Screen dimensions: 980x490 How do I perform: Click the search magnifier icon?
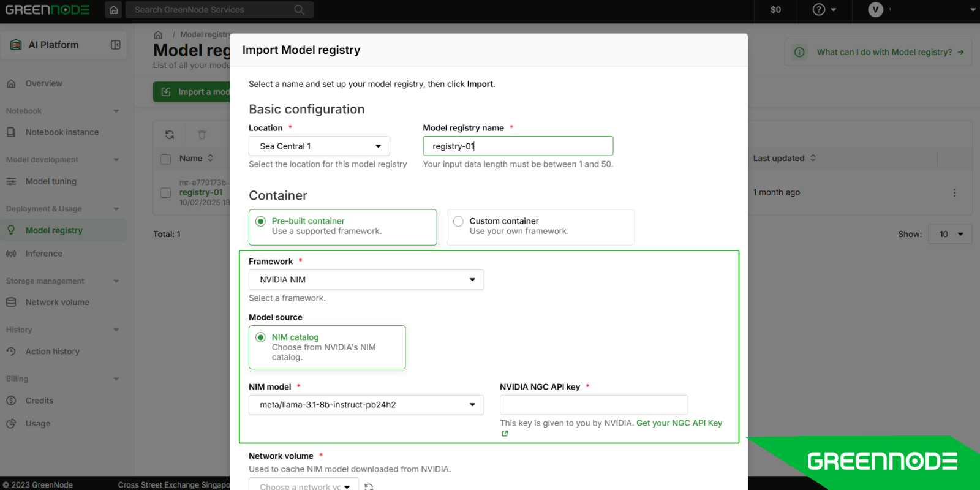pyautogui.click(x=299, y=10)
